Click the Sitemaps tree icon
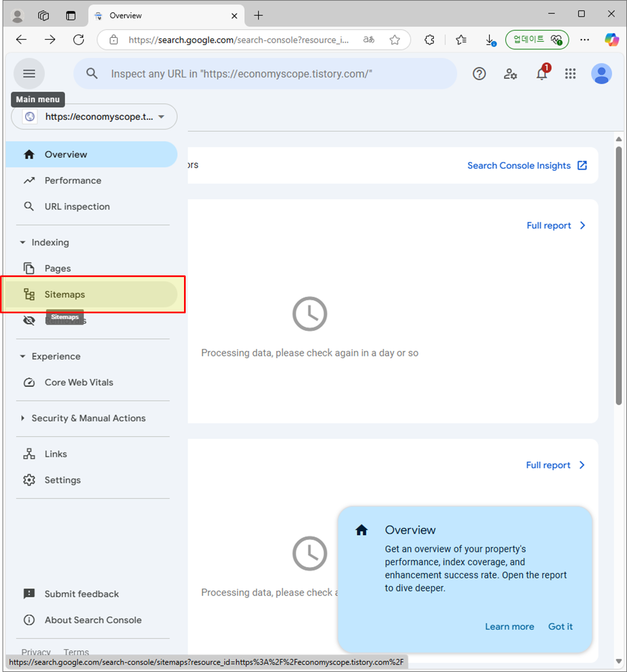Image resolution: width=627 pixels, height=672 pixels. click(29, 294)
